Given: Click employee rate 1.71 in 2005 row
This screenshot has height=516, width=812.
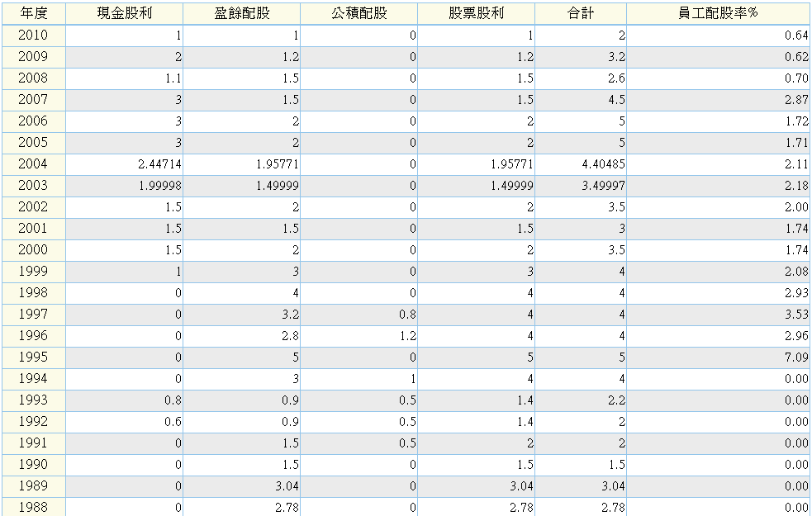Looking at the screenshot, I should coord(796,143).
